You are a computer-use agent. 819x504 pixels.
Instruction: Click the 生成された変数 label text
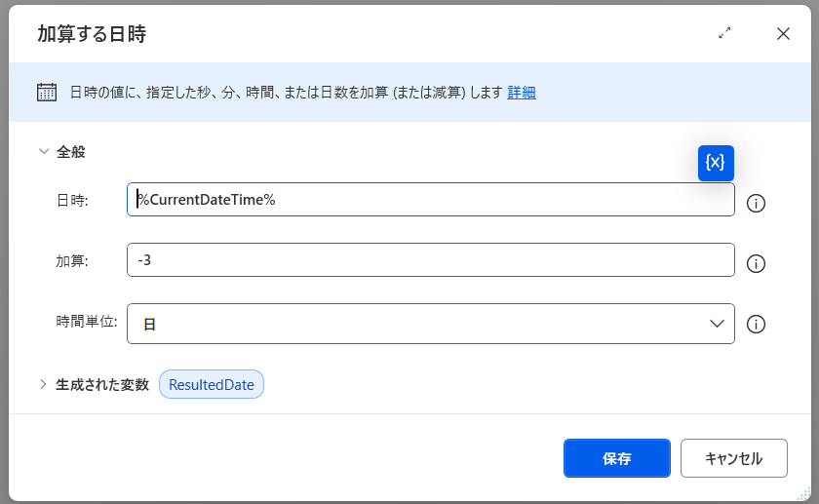click(102, 384)
